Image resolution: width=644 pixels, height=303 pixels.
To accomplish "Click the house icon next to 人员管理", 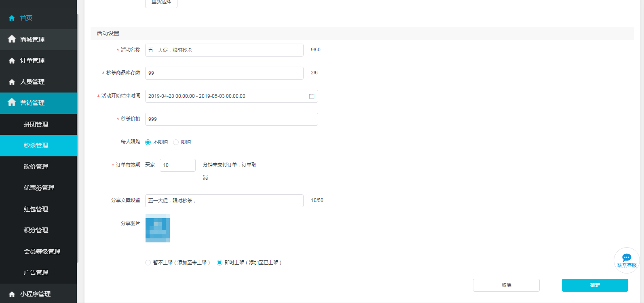I will click(12, 82).
